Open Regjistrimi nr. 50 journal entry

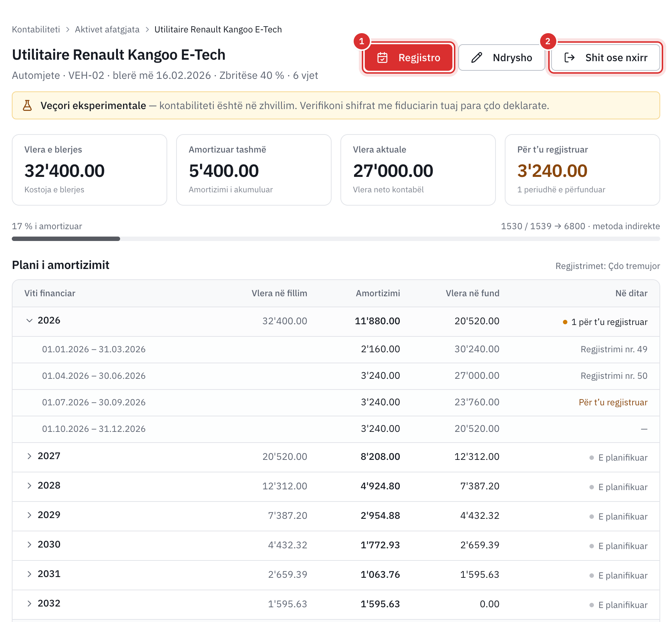pyautogui.click(x=614, y=376)
